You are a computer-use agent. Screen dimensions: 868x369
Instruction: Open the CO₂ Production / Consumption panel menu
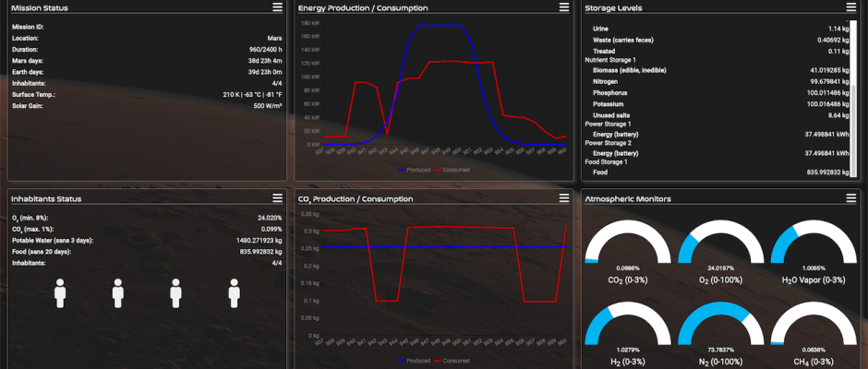coord(564,197)
